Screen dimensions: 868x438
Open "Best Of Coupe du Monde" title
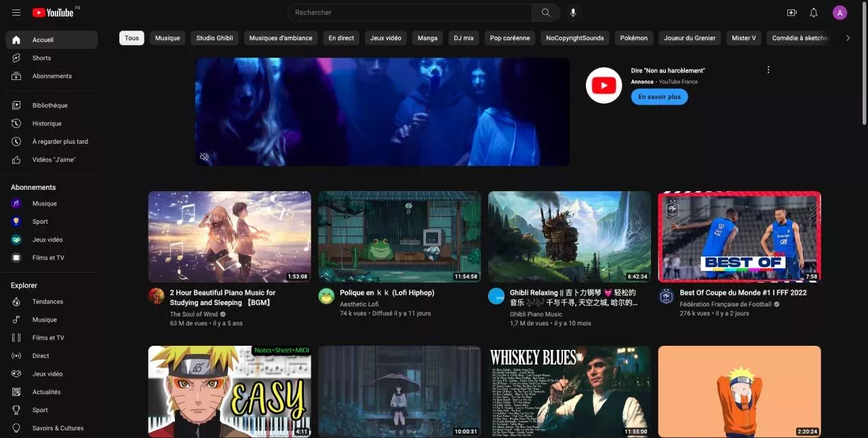click(x=743, y=293)
